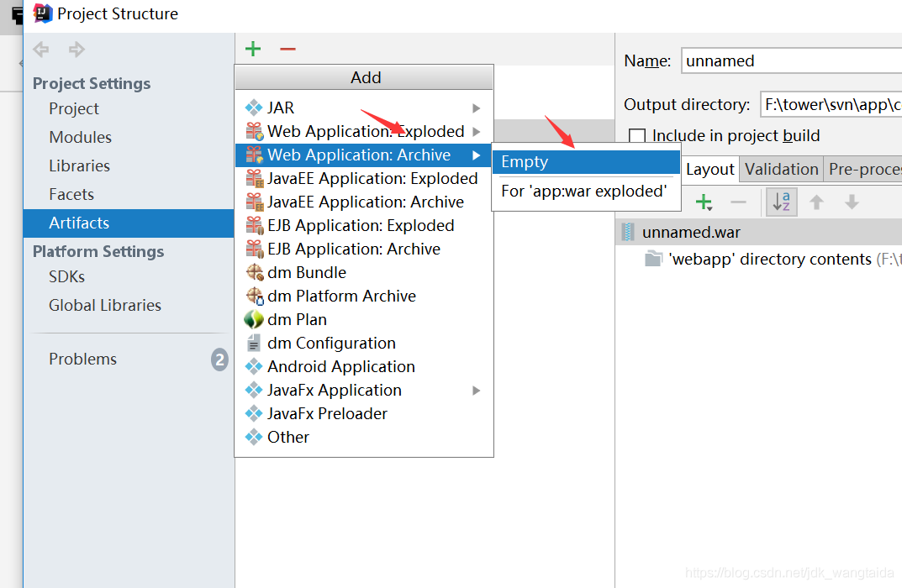Screen dimensions: 902x588
Task: Click the green plus Add artifact icon
Action: (253, 49)
